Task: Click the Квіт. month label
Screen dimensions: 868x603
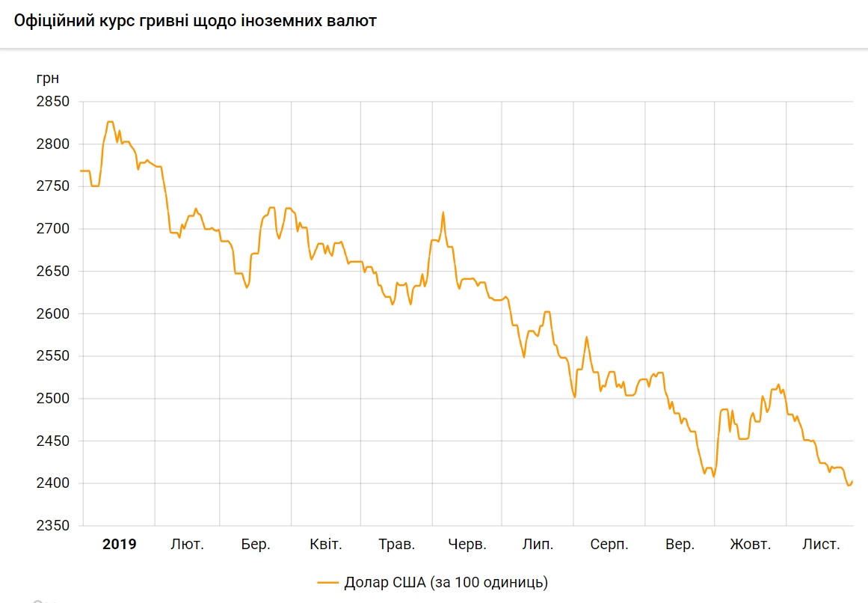Action: (x=326, y=545)
